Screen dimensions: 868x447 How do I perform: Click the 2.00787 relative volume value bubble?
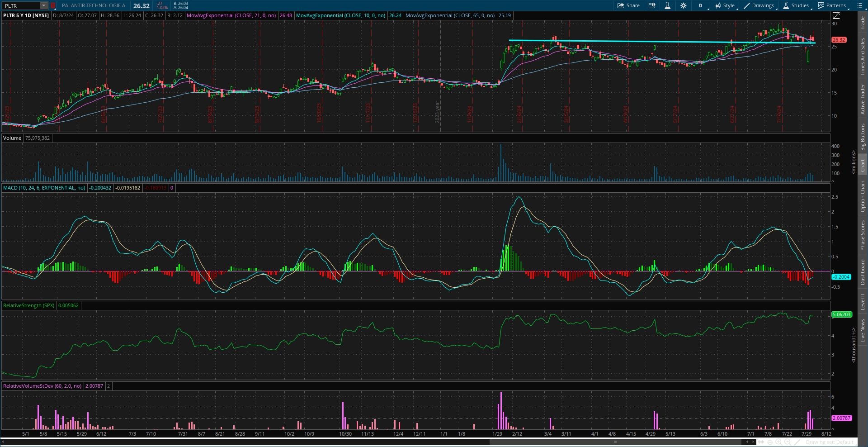point(842,418)
